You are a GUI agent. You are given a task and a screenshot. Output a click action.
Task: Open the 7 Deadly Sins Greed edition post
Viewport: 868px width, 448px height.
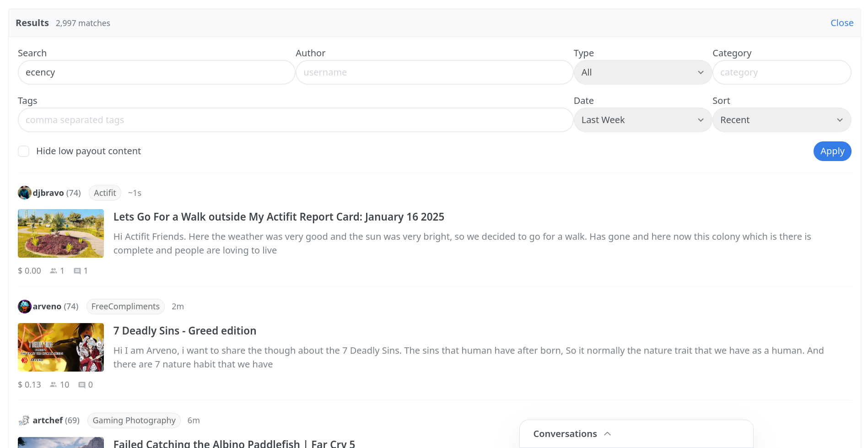(185, 331)
